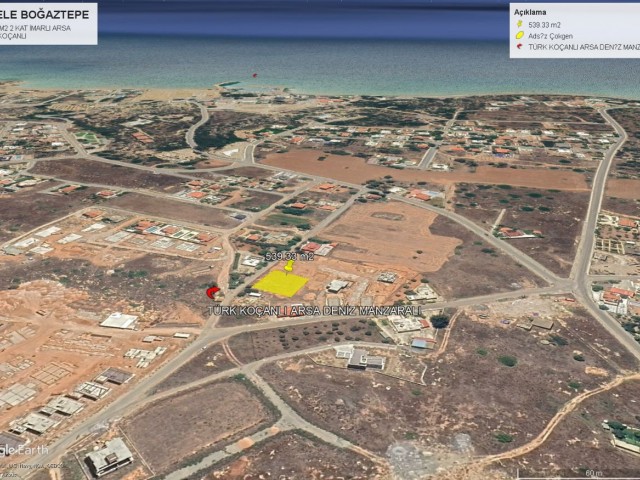
Task: Click the '539.33 m2' legend entry
Action: tap(544, 25)
